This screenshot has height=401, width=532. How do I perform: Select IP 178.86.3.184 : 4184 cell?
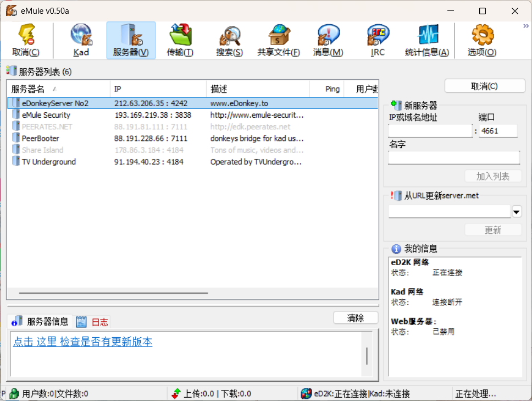(149, 150)
